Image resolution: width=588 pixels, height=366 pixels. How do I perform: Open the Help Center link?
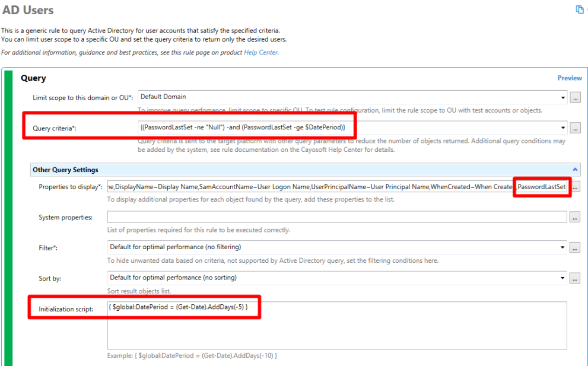coord(261,53)
